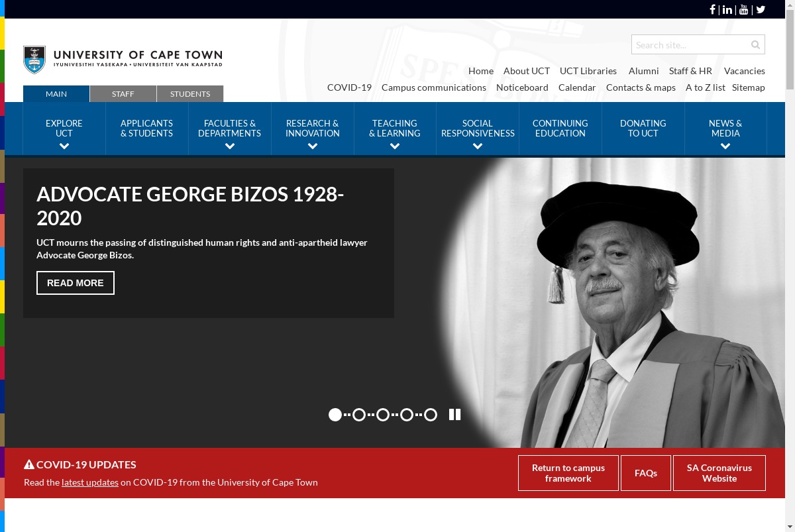Click the search magnifier icon
This screenshot has height=532, width=795.
pos(755,45)
